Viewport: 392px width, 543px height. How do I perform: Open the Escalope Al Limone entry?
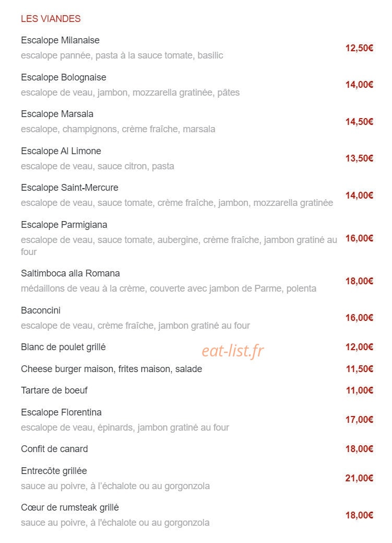61,151
